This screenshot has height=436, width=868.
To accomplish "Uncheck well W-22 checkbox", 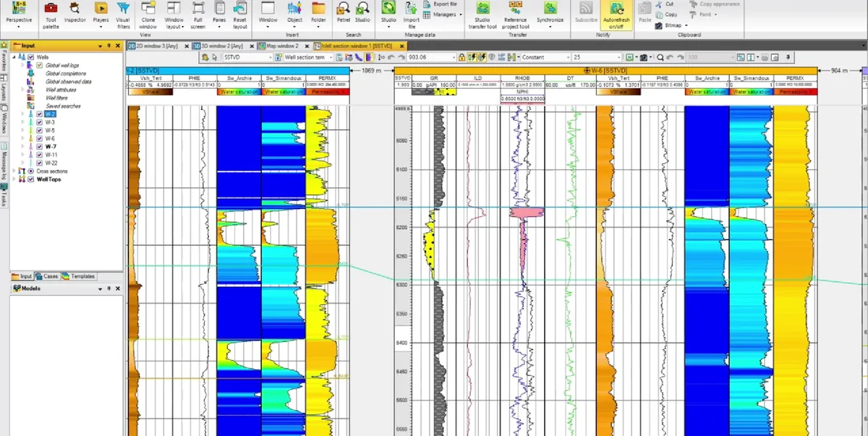I will pos(40,163).
